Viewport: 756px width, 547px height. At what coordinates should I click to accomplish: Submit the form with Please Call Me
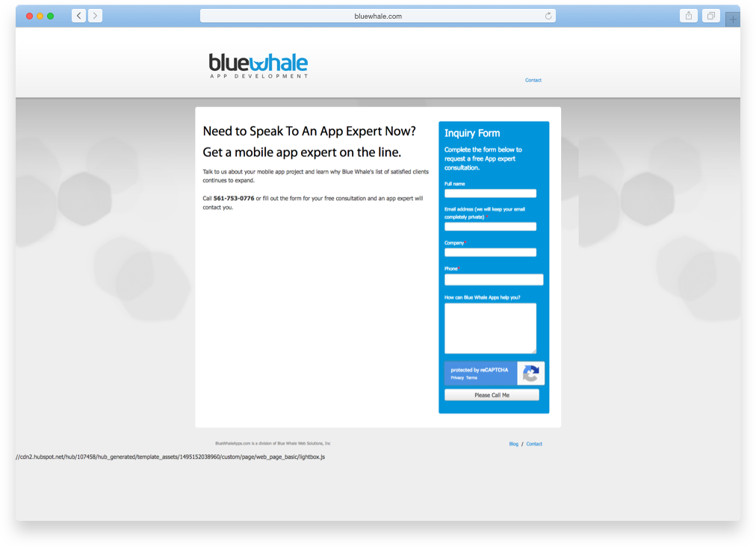point(492,395)
